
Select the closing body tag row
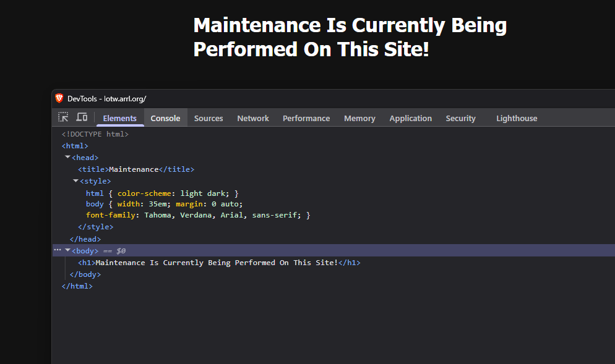click(85, 274)
